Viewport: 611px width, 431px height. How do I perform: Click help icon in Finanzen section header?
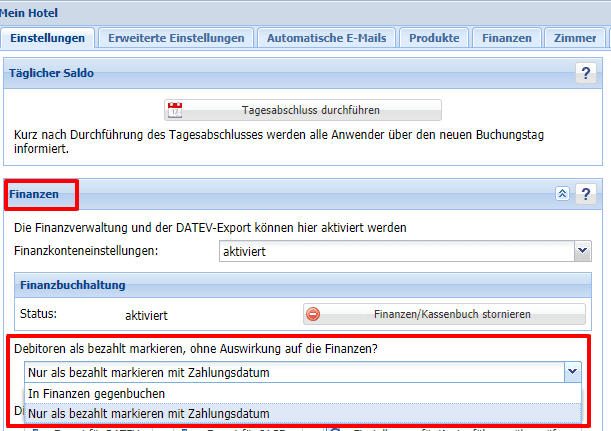point(586,193)
